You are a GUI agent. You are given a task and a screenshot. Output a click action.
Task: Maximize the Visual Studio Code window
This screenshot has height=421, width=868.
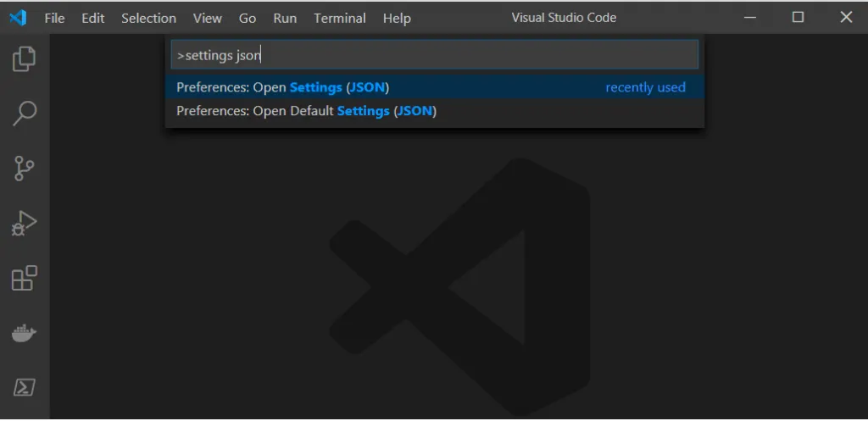(x=798, y=17)
